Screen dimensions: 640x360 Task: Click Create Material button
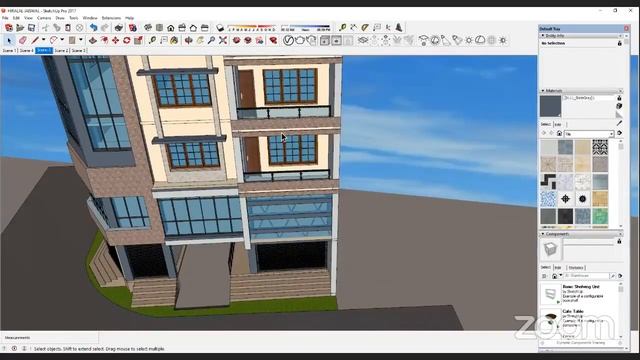(620, 106)
